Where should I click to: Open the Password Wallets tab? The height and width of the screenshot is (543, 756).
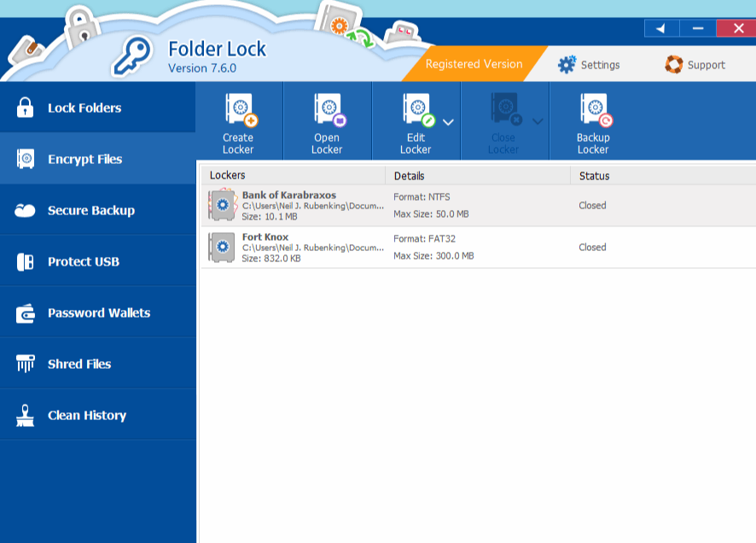pyautogui.click(x=98, y=313)
